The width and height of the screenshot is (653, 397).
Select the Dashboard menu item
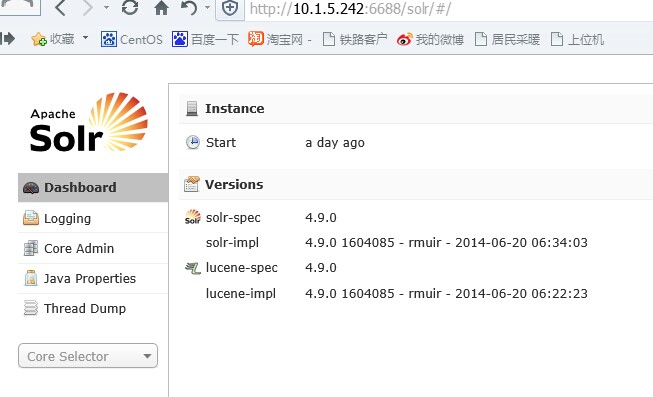click(x=93, y=187)
